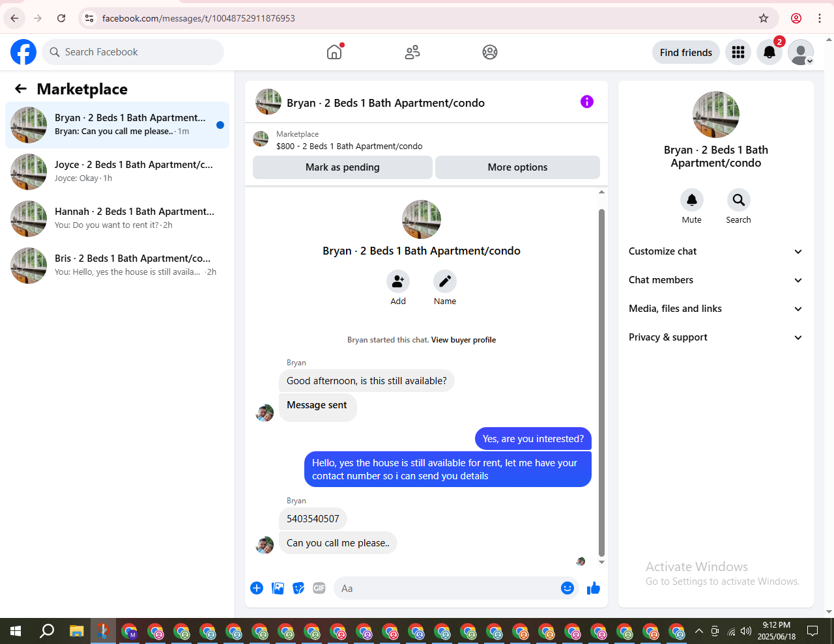This screenshot has width=834, height=644.
Task: Click the chat messages scrollbar
Action: (601, 382)
